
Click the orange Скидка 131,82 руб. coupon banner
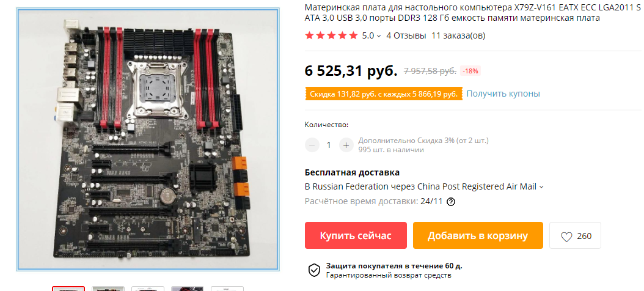point(384,94)
